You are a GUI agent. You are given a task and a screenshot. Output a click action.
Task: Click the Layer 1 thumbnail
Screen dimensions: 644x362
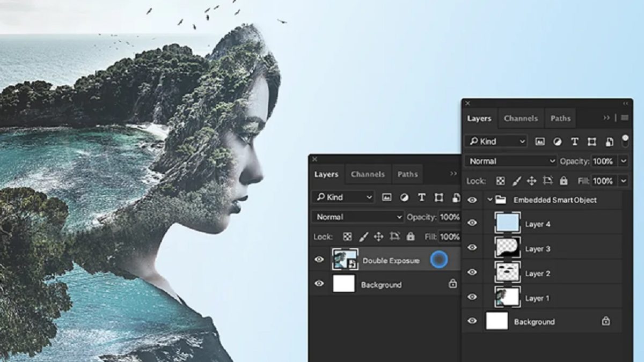507,297
